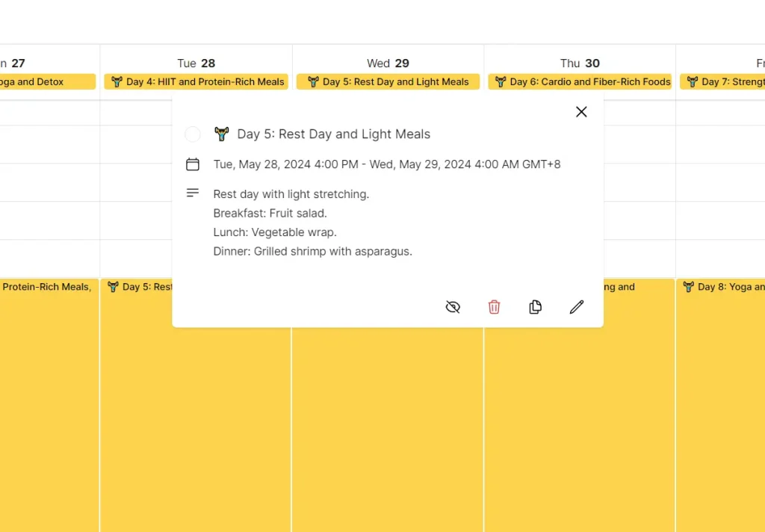Delete the Day 5 event using trash icon
This screenshot has width=765, height=532.
tap(494, 307)
